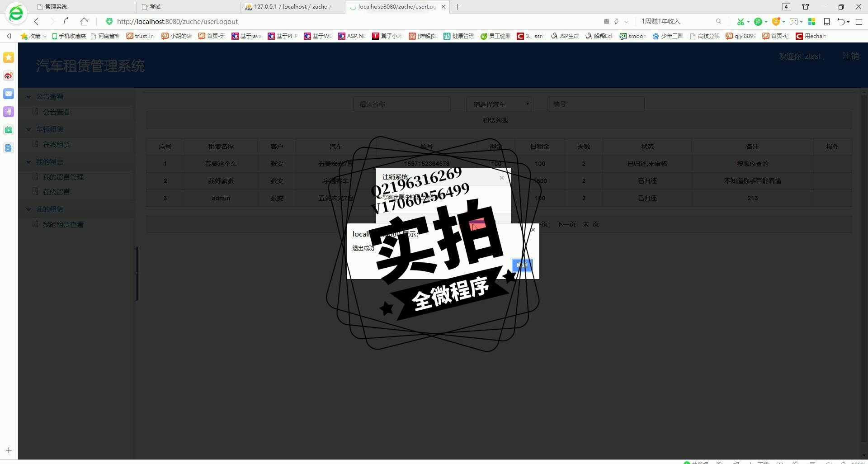Open the blue document sidebar icon
Image resolution: width=868 pixels, height=464 pixels.
(x=9, y=148)
